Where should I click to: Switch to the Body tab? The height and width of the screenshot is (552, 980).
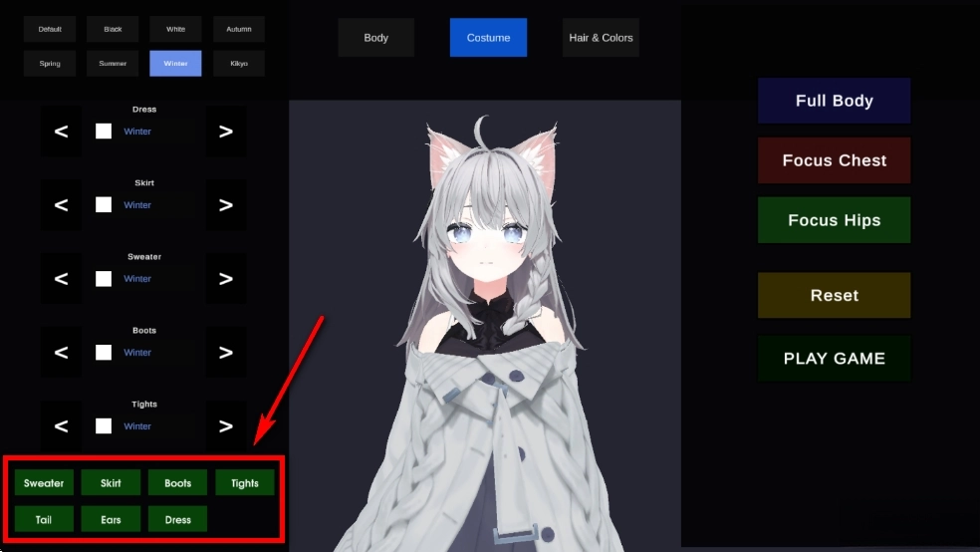(375, 38)
